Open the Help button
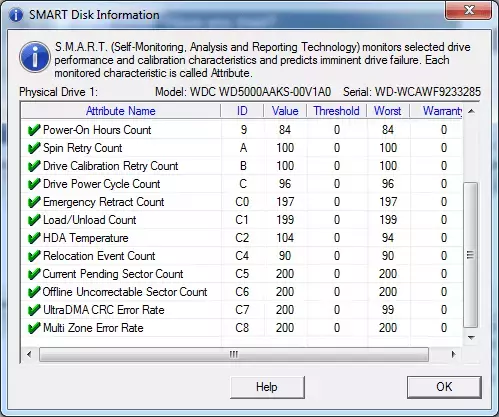499x417 pixels. point(267,387)
